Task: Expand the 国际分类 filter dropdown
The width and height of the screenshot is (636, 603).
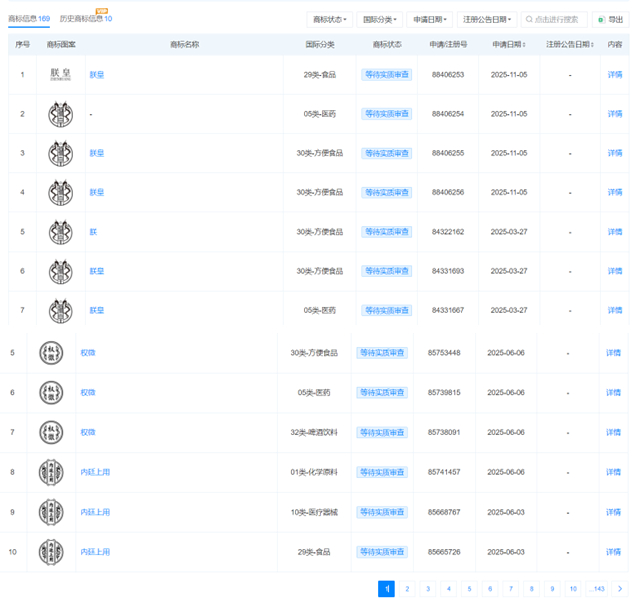Action: pos(379,19)
